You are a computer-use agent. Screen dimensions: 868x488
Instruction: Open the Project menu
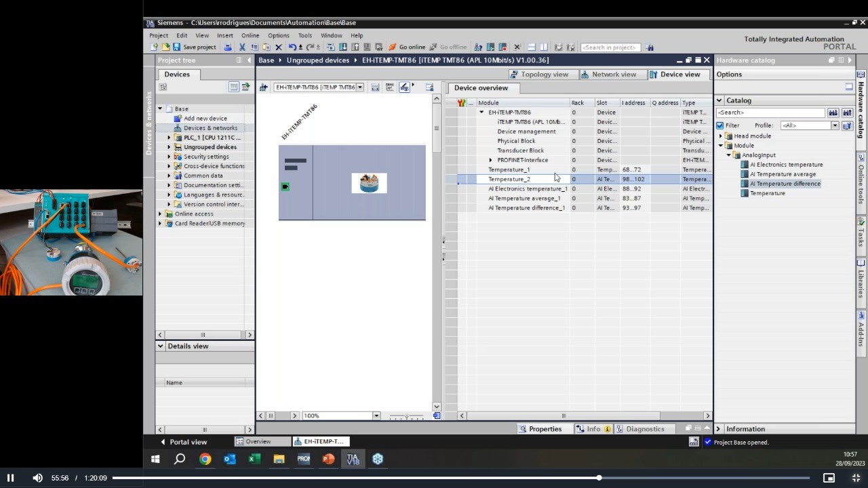tap(159, 35)
